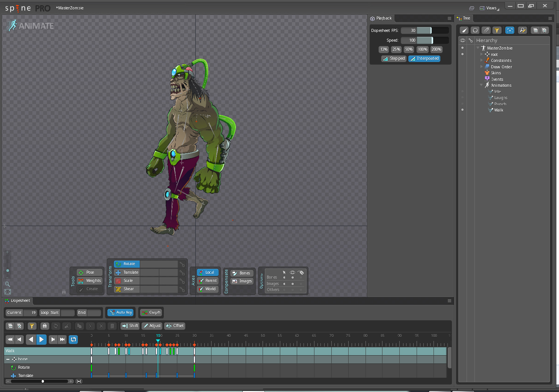This screenshot has width=559, height=392.
Task: Click the dopesheet filter funnel icon
Action: pos(32,326)
